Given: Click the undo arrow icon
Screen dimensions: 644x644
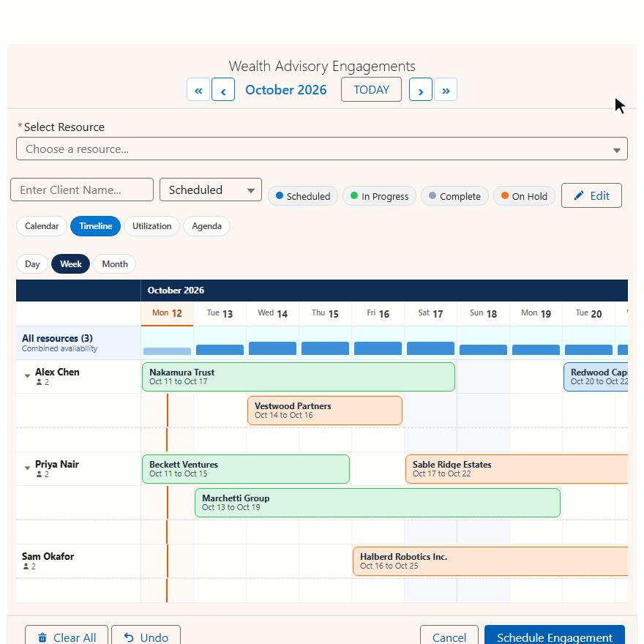Looking at the screenshot, I should pos(129,637).
